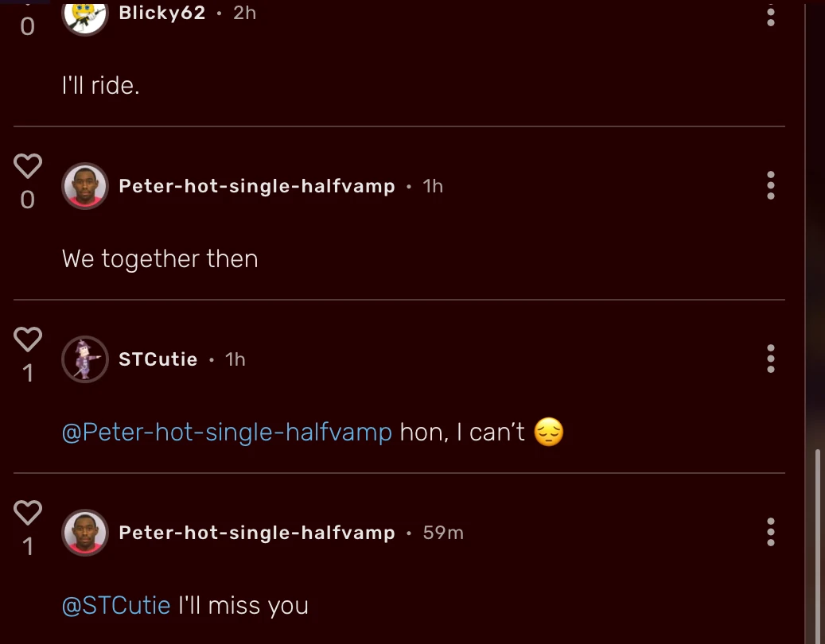Image resolution: width=825 pixels, height=644 pixels.
Task: Select the text "We together then"
Action: coord(159,258)
